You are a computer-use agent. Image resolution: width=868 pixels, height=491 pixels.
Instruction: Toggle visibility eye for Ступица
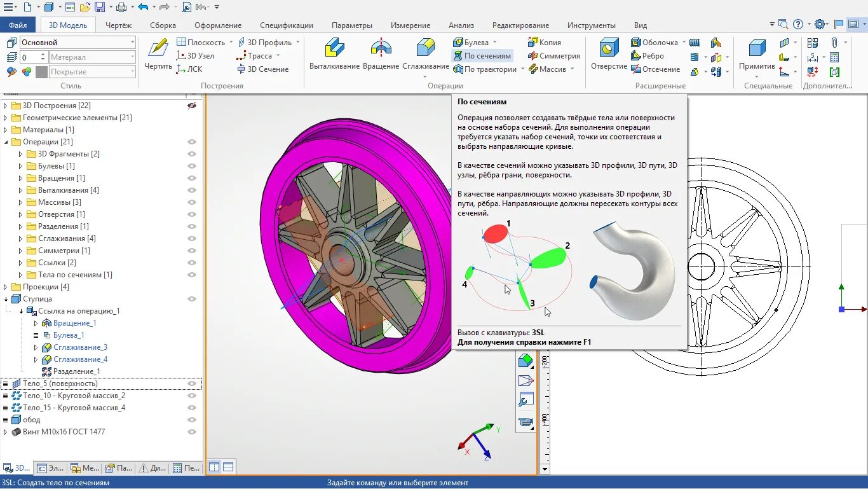pos(192,299)
